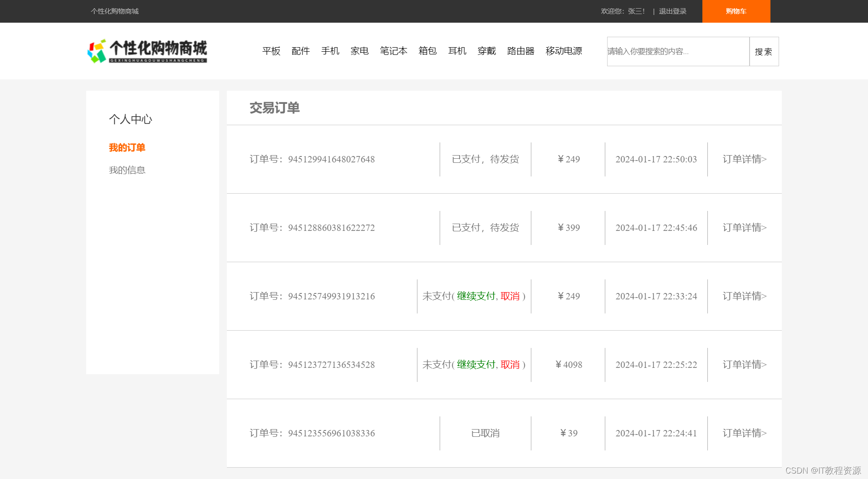Click the 个性化购物商城 top bar link
The image size is (868, 479).
coord(115,11)
